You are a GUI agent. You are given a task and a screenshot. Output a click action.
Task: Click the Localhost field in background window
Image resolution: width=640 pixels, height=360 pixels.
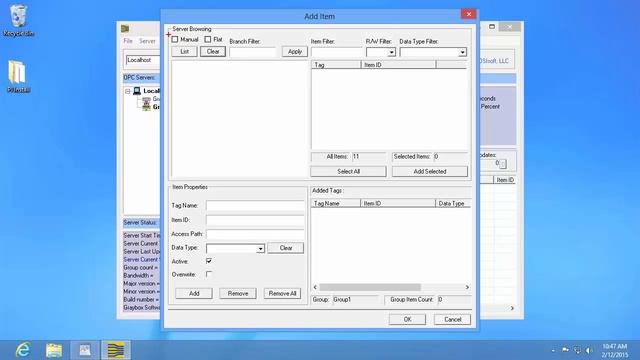(143, 60)
